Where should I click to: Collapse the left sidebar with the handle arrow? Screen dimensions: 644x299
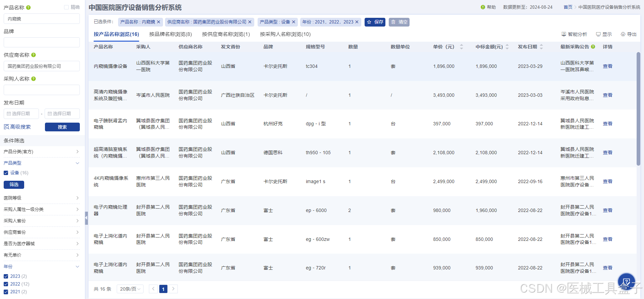click(x=87, y=218)
